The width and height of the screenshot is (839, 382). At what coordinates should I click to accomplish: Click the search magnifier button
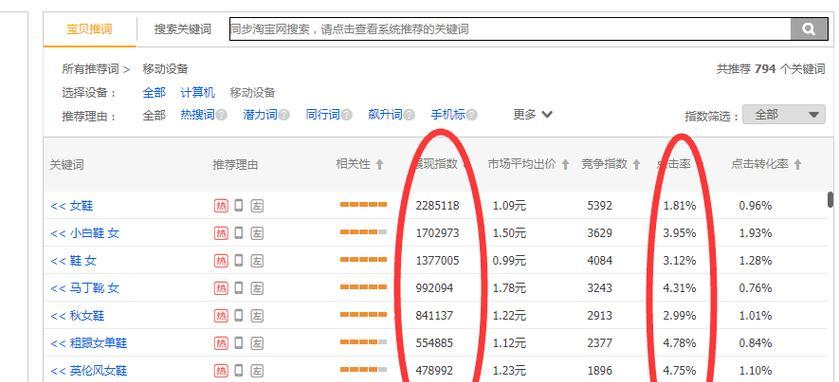click(x=809, y=29)
